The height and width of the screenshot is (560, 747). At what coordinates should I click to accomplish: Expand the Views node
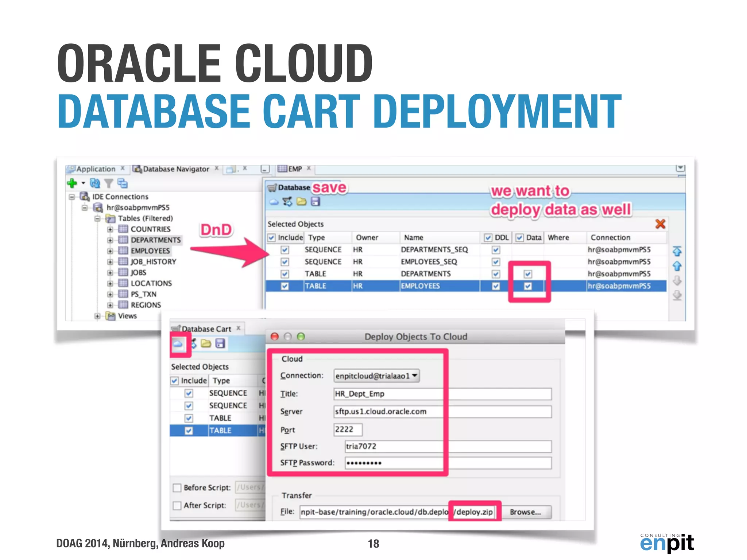[97, 316]
